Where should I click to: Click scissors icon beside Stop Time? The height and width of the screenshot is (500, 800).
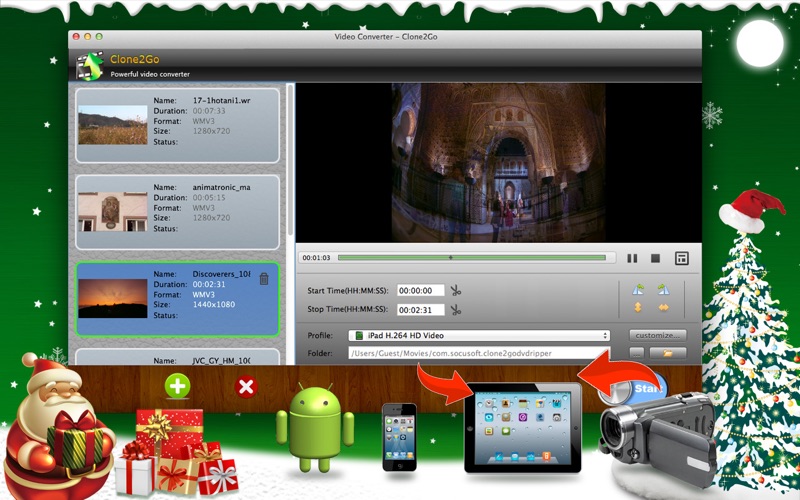(x=456, y=309)
